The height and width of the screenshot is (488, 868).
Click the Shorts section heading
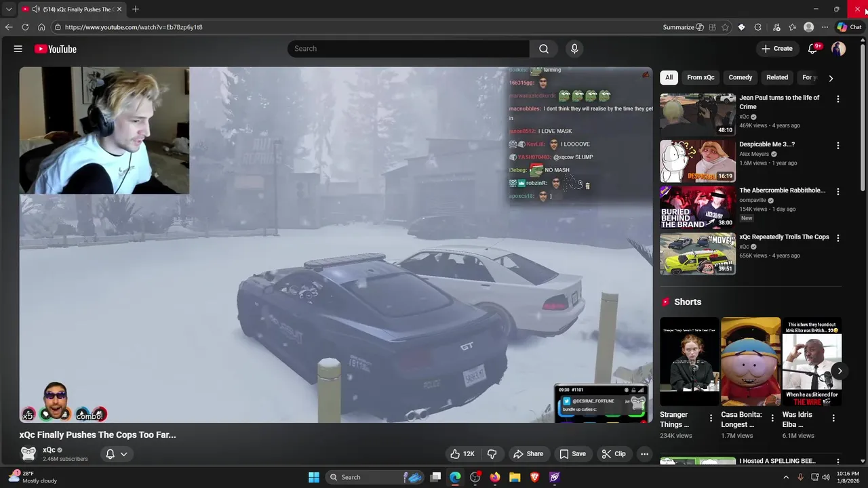pos(688,302)
